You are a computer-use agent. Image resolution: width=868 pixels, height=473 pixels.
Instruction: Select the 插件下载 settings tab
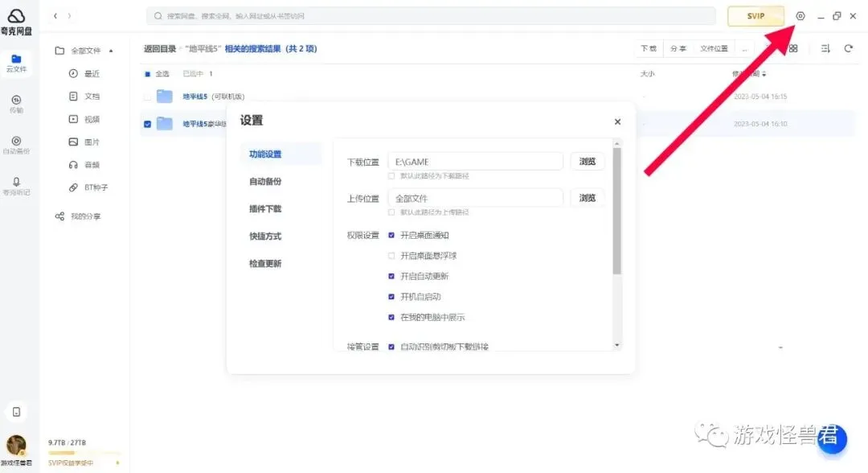(x=265, y=209)
